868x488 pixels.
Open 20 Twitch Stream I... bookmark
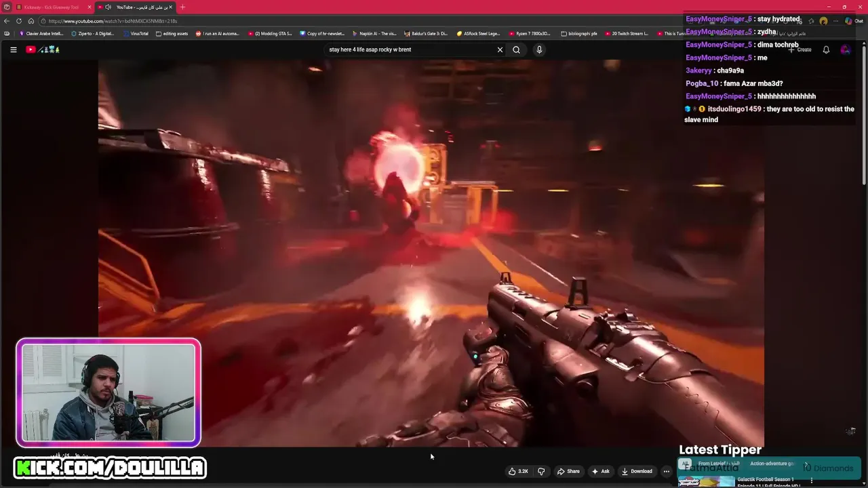coord(627,33)
